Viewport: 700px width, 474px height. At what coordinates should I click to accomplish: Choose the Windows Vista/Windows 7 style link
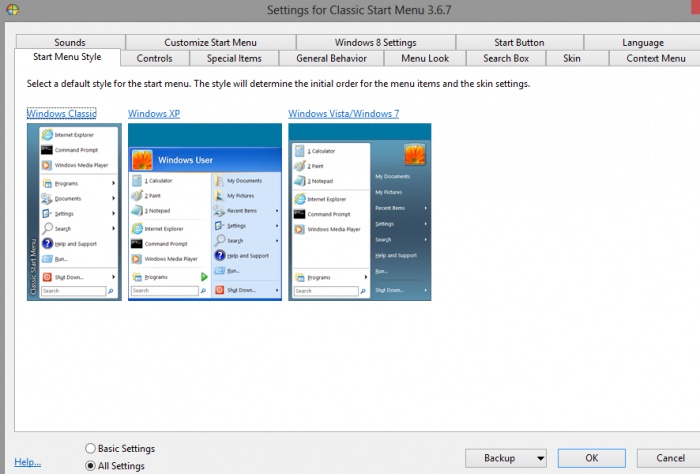point(344,114)
